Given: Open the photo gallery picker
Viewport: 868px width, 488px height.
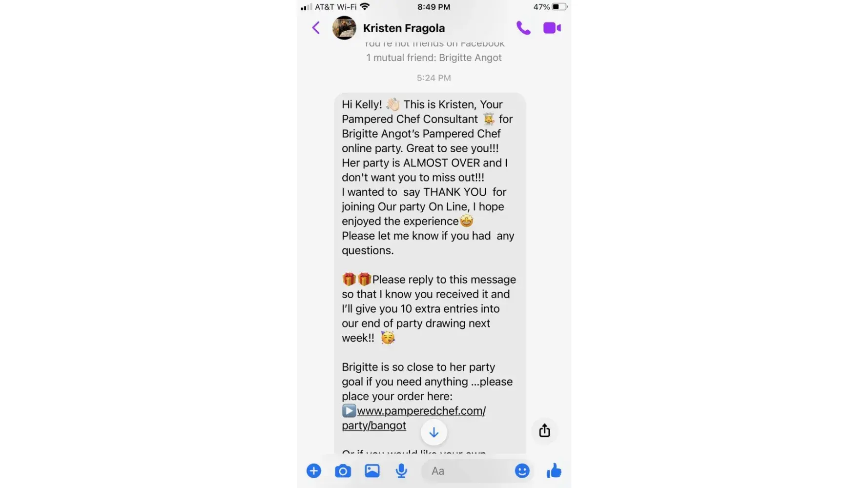Looking at the screenshot, I should click(372, 471).
